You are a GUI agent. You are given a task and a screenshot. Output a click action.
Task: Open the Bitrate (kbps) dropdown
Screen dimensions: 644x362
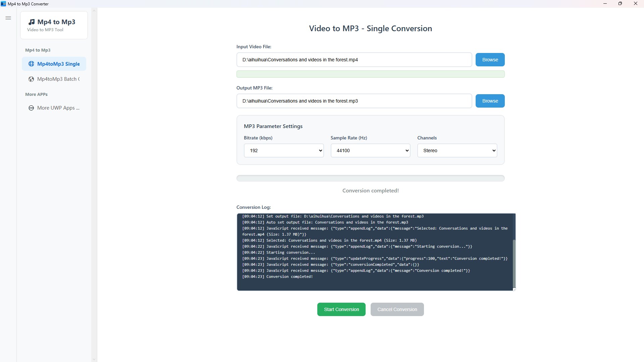pyautogui.click(x=284, y=150)
